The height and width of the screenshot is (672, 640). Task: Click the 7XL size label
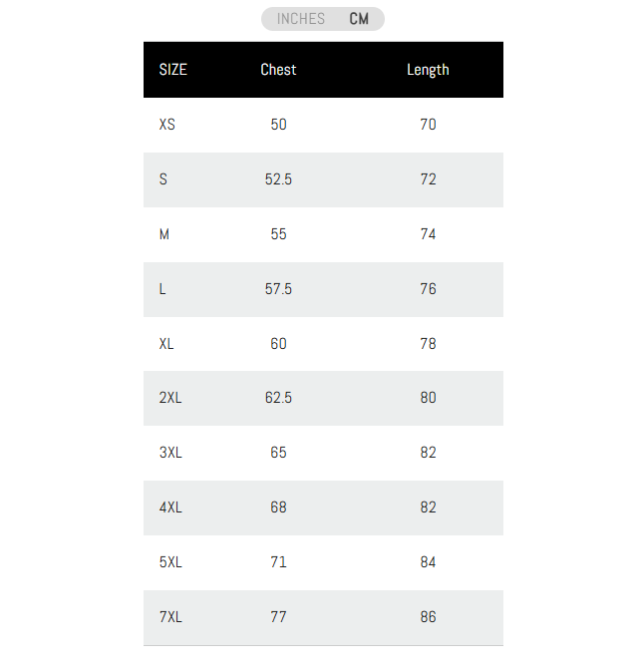[170, 617]
